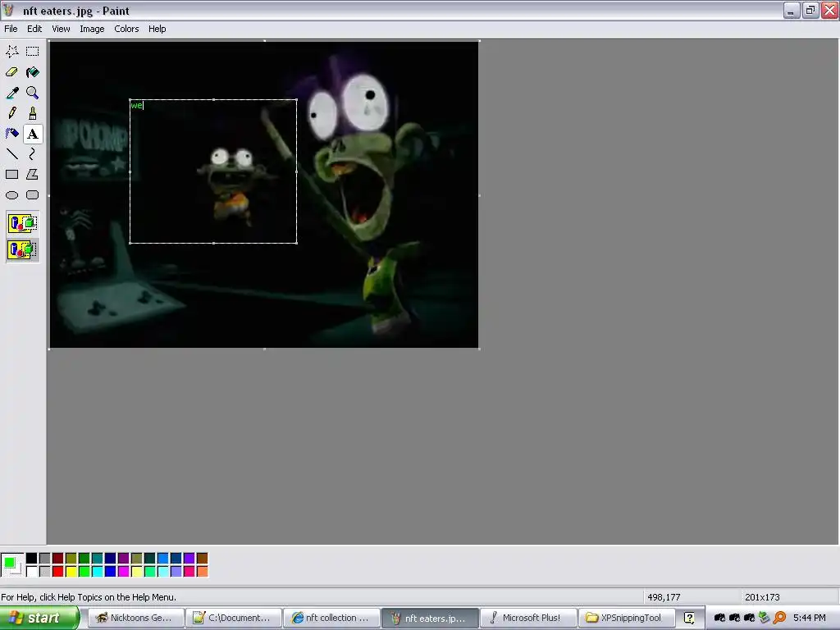Choose the dark gray swatch
Image resolution: width=840 pixels, height=630 pixels.
coord(45,558)
